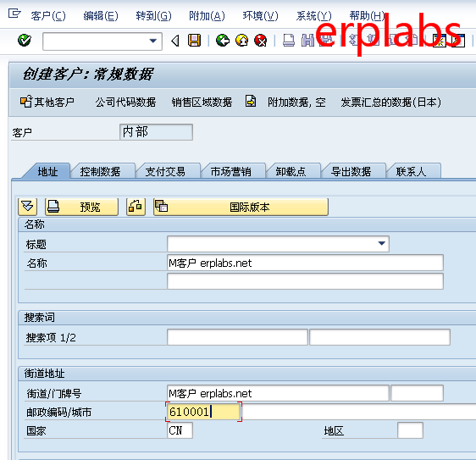476x460 pixels.
Task: Click the first 搜索项 search term field
Action: [x=237, y=337]
